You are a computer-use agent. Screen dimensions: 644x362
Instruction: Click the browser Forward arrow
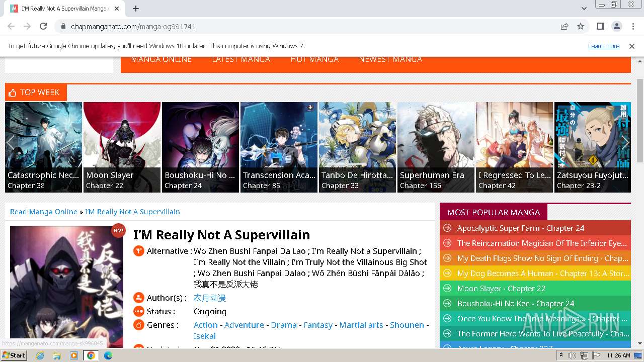coord(27,26)
